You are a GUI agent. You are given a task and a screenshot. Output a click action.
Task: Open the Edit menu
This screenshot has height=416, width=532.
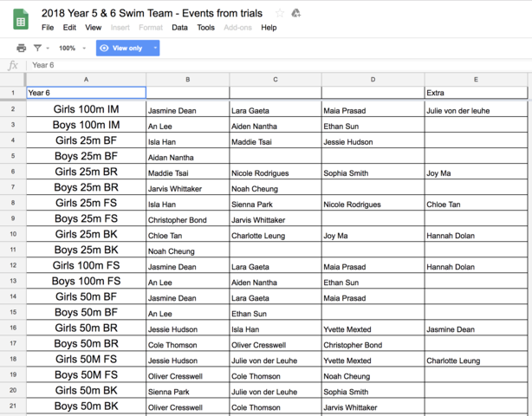pos(69,28)
